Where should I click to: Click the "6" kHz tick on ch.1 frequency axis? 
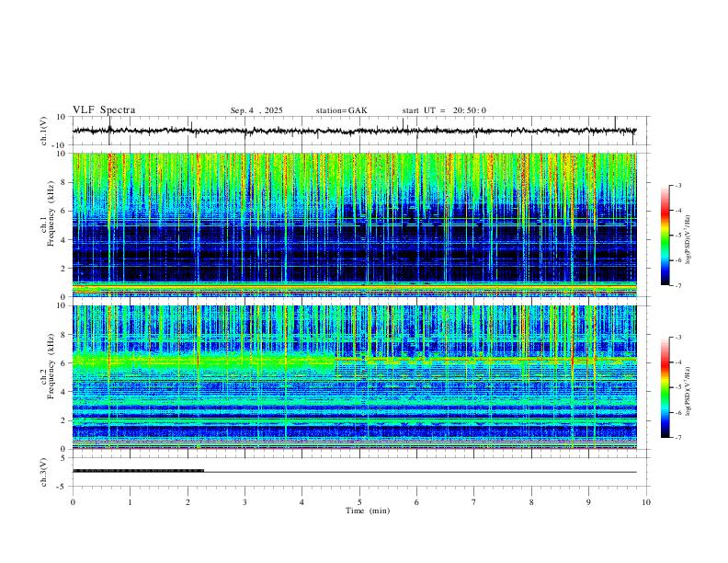(63, 211)
